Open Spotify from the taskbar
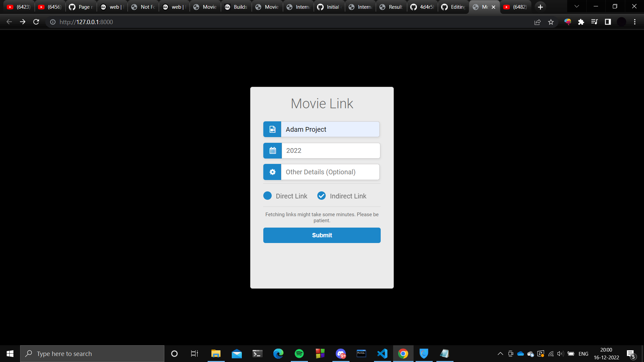Screen dimensions: 644x362 click(x=299, y=354)
